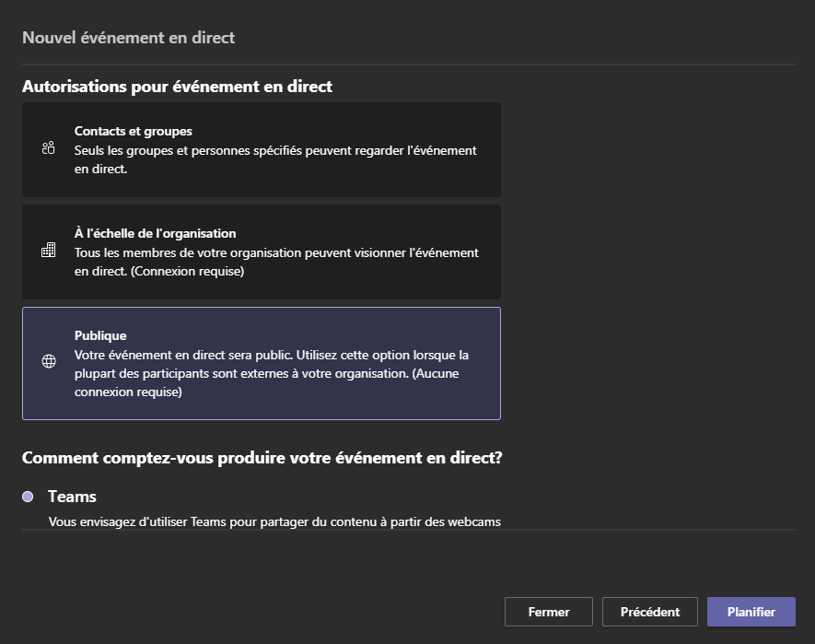
Task: Click the Nouvel événement en direct title
Action: (x=128, y=38)
